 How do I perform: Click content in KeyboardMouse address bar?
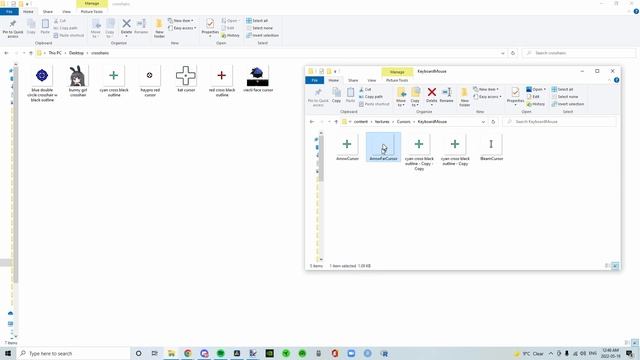pos(360,122)
